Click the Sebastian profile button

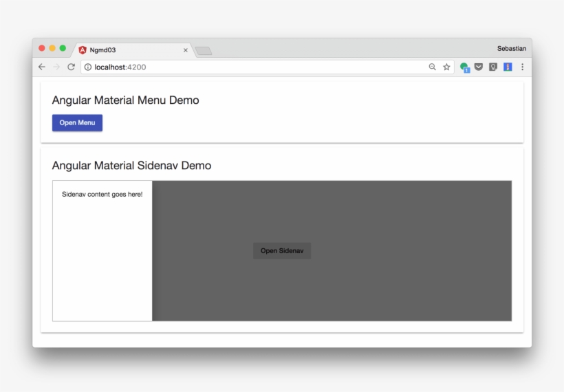pos(512,49)
